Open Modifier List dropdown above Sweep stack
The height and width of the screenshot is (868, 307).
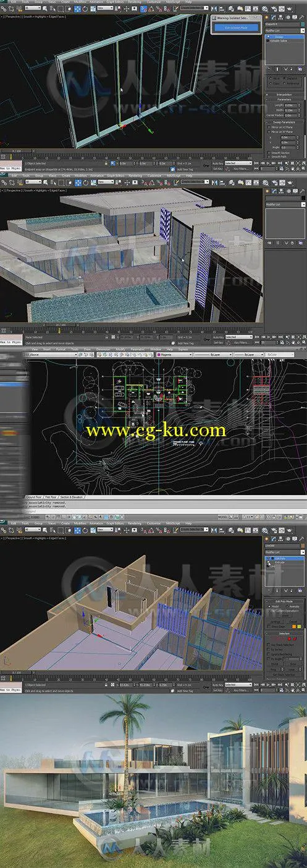[285, 31]
